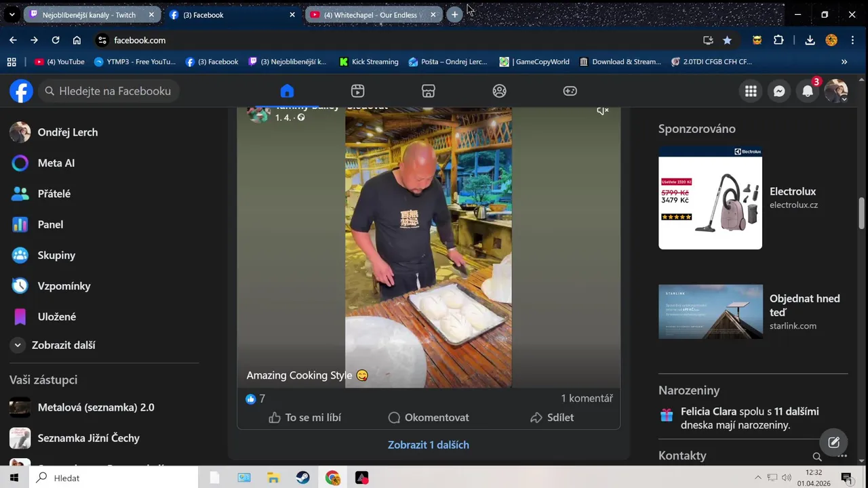Like the post with To se mi líbí
Viewport: 868px width, 488px height.
[x=304, y=418]
